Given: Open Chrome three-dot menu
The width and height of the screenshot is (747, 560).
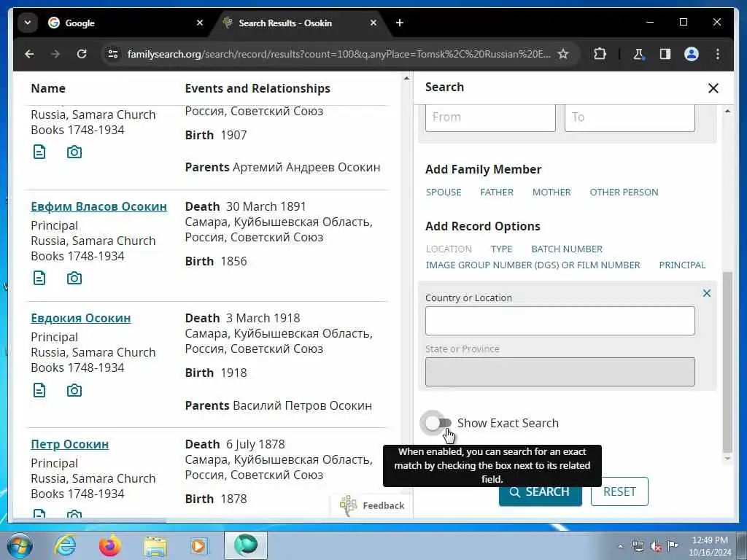Looking at the screenshot, I should point(718,54).
